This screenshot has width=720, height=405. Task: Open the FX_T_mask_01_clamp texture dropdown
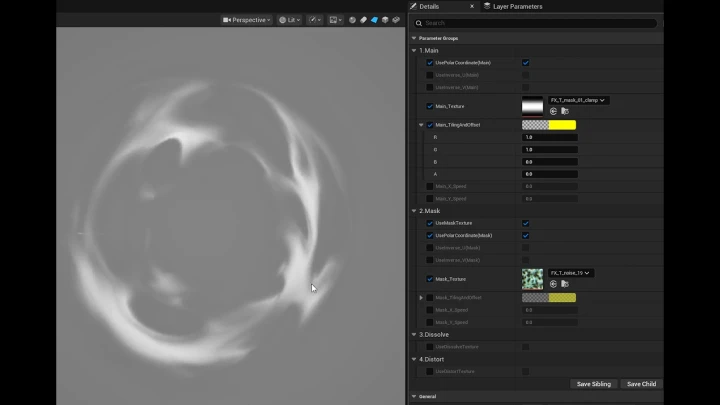578,100
